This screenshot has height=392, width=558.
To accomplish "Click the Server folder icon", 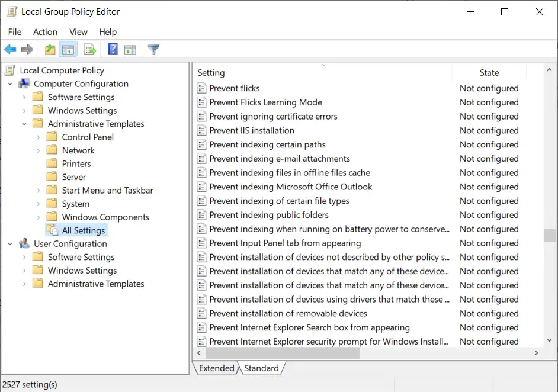I will tap(52, 177).
